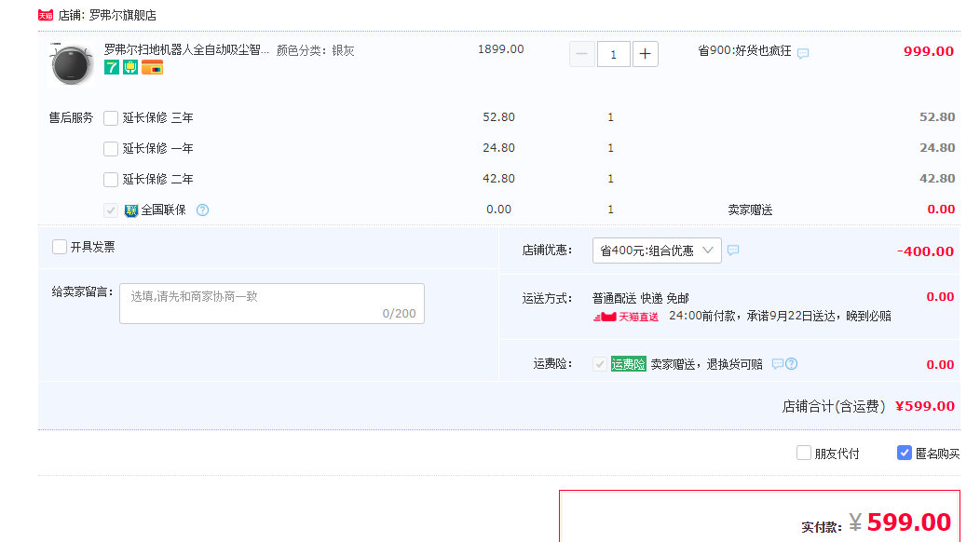Click the green 7-day return badge icon
Image resolution: width=980 pixels, height=542 pixels.
[112, 67]
